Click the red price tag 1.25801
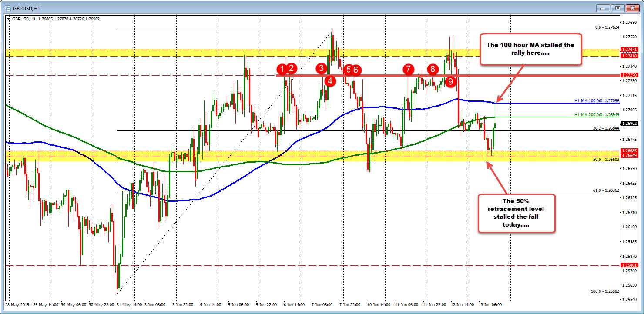The height and width of the screenshot is (314, 644). coord(630,265)
